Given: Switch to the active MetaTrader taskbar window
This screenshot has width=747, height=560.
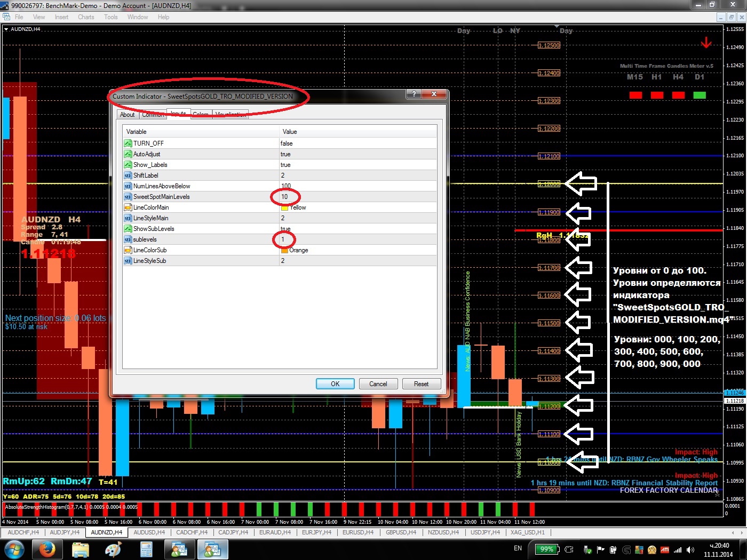Looking at the screenshot, I should click(212, 549).
